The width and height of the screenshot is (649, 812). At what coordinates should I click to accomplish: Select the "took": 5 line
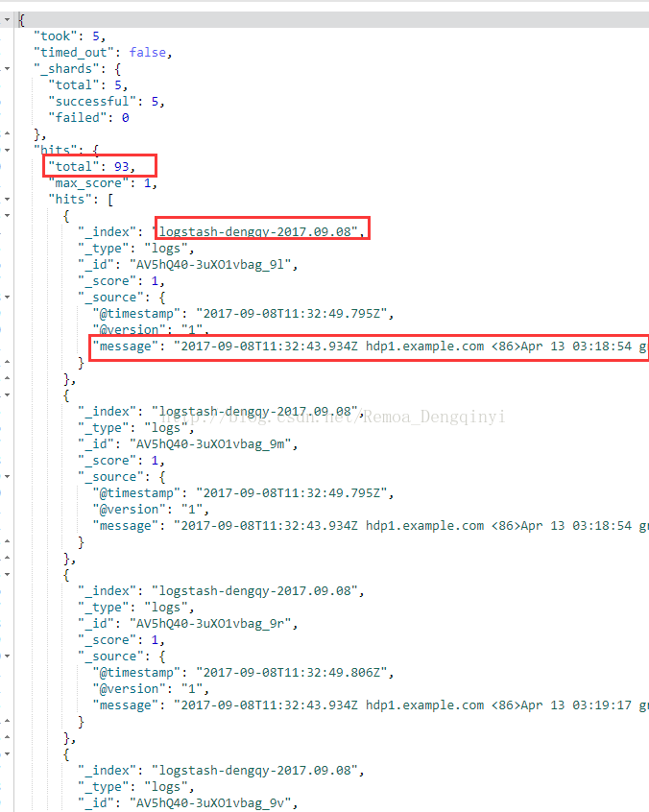pyautogui.click(x=69, y=36)
